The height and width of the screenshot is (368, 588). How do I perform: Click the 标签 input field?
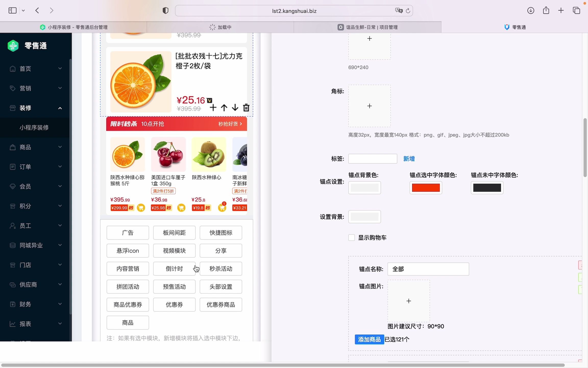[x=373, y=159]
